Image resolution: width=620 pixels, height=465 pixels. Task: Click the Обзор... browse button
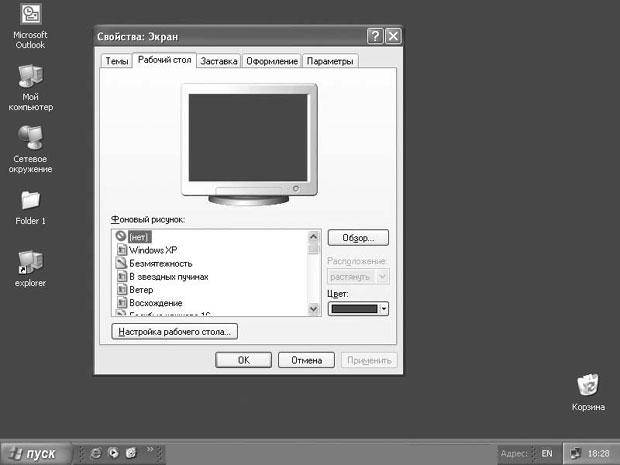tap(358, 238)
